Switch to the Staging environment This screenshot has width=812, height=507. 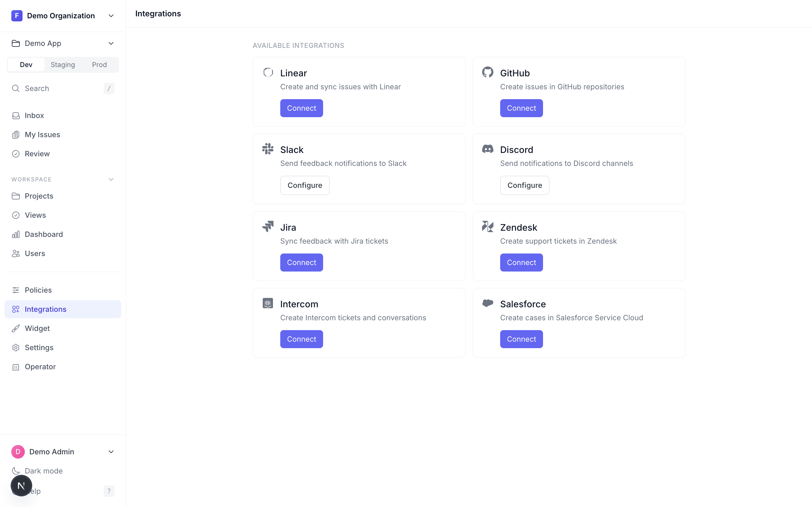(62, 65)
